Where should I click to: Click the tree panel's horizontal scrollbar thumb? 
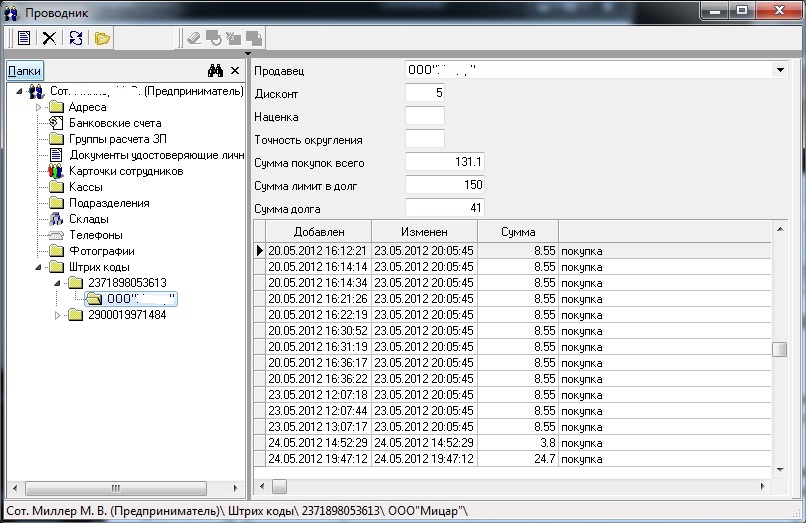116,488
